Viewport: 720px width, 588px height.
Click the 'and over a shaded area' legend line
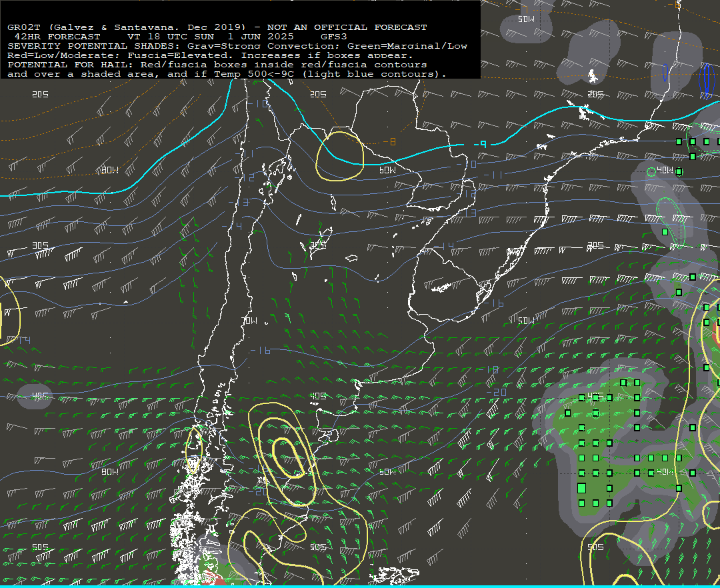pos(227,74)
